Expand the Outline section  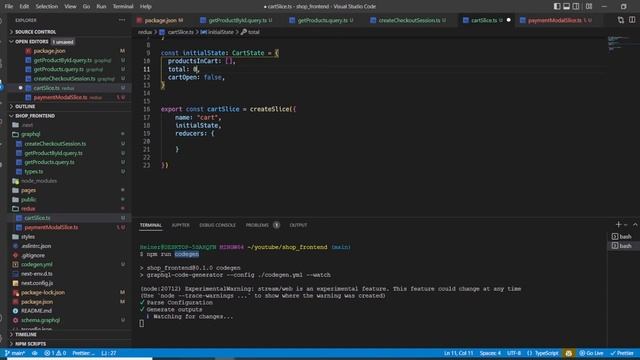[24, 107]
